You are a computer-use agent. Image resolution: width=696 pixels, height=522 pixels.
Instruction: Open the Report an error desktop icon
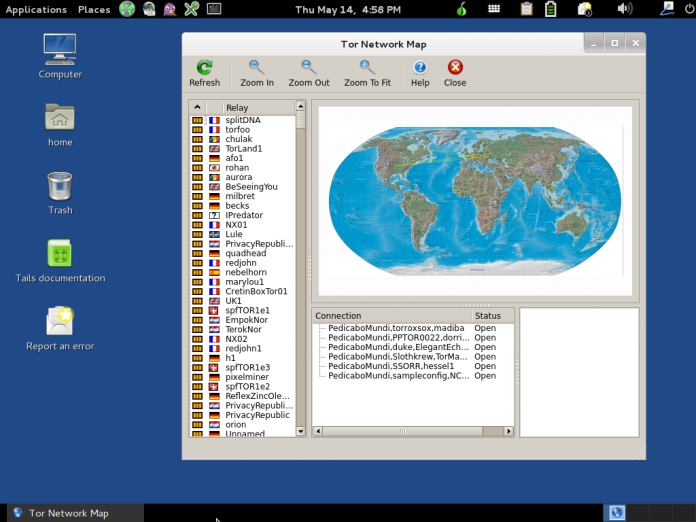[60, 321]
